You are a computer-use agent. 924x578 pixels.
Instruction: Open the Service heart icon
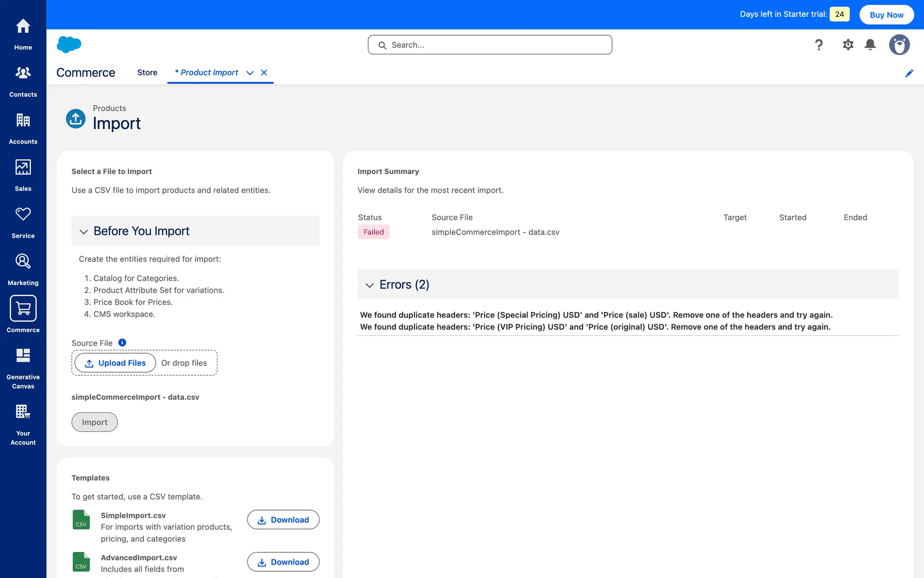pyautogui.click(x=23, y=214)
